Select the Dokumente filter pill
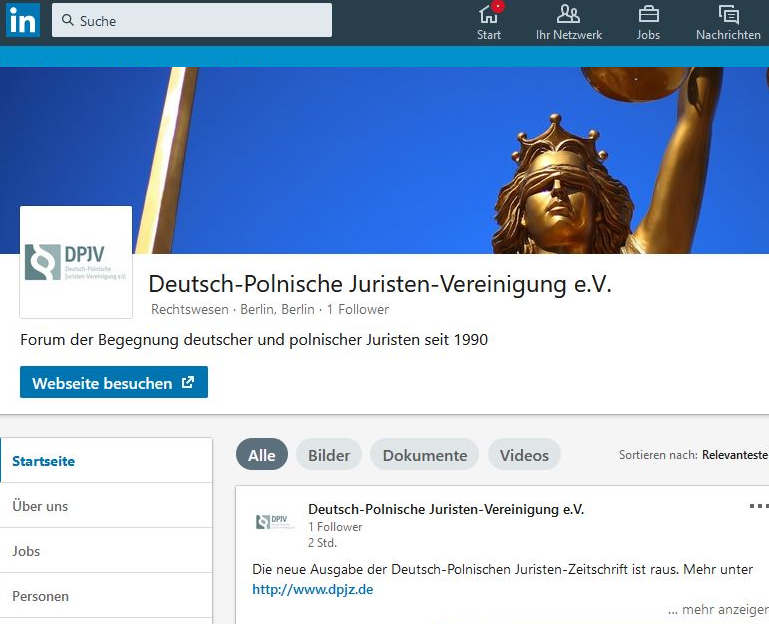Screen dimensions: 769x624 pyautogui.click(x=425, y=455)
